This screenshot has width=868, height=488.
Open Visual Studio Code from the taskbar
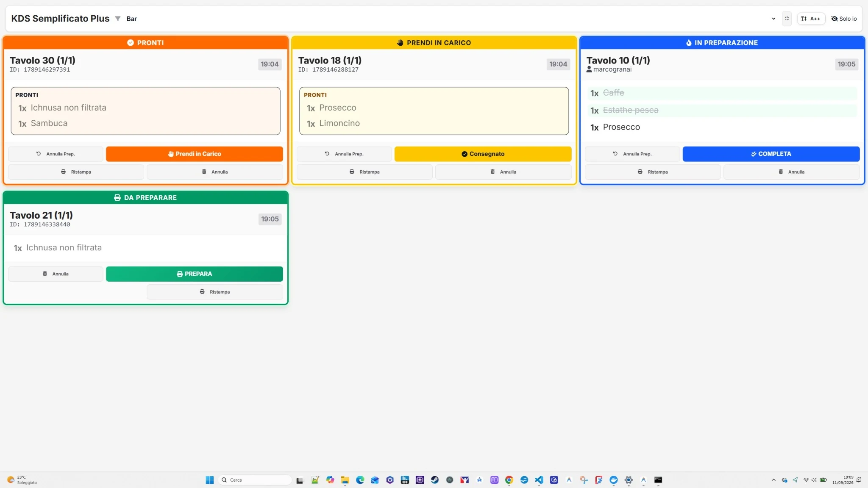click(x=539, y=480)
